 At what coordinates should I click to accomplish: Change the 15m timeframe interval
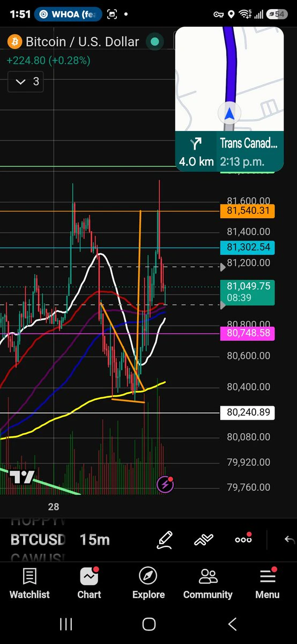click(x=95, y=539)
